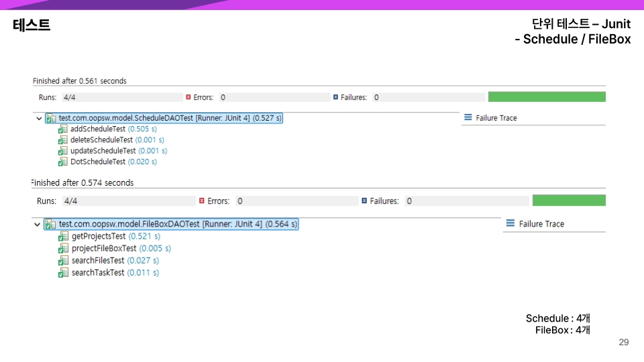Collapse the FileBoxDAOTest tree node
The image size is (644, 362).
pos(37,225)
